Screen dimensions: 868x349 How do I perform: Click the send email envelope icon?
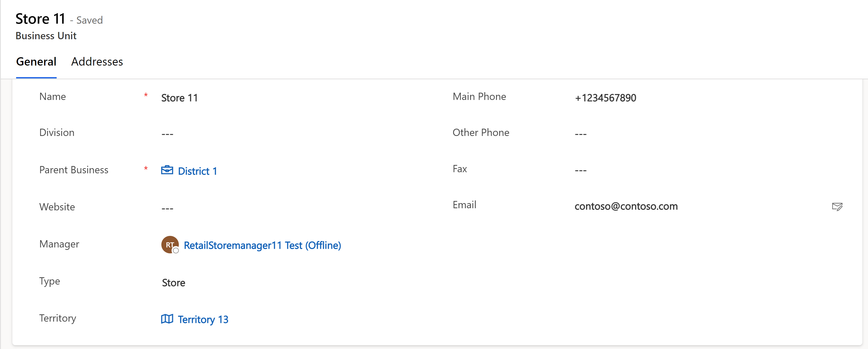pyautogui.click(x=837, y=206)
